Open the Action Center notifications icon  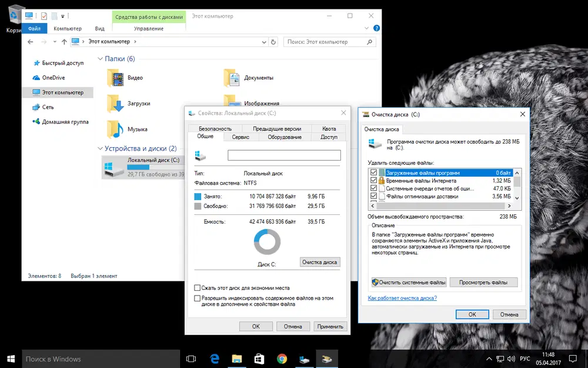point(573,359)
